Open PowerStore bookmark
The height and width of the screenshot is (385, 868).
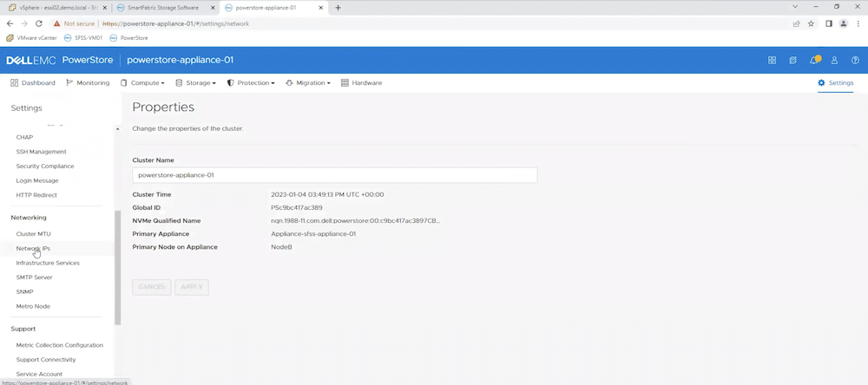129,38
